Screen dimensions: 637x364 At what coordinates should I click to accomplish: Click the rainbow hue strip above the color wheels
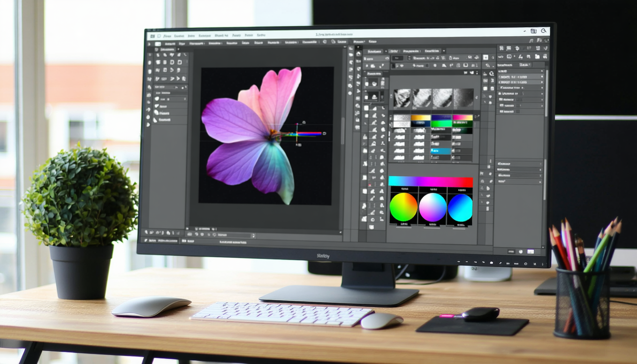tap(430, 182)
